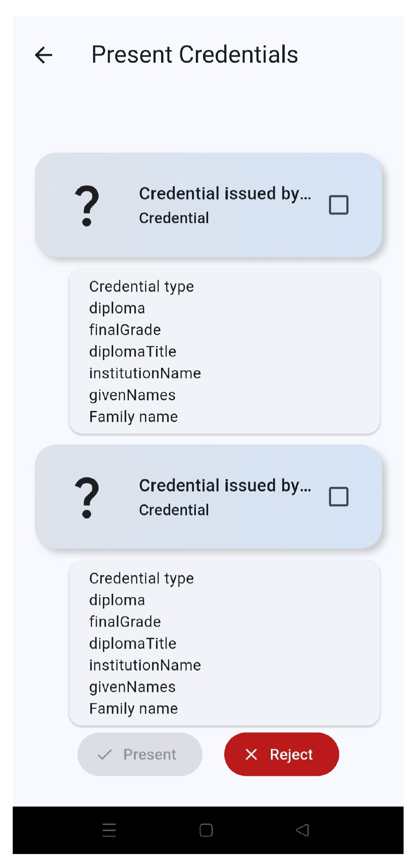Open the second 'Credential issued by...' card title
The image size is (418, 868).
tap(225, 485)
